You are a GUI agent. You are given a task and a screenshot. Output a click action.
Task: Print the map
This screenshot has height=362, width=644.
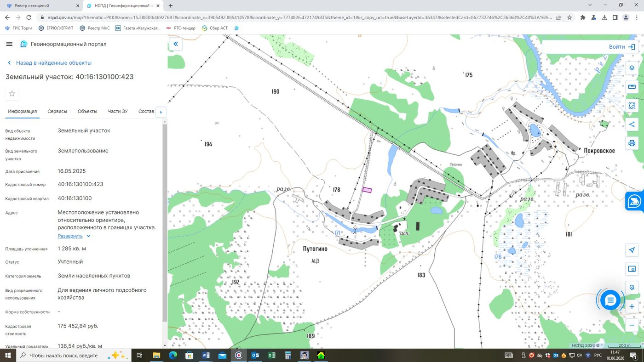pyautogui.click(x=632, y=143)
